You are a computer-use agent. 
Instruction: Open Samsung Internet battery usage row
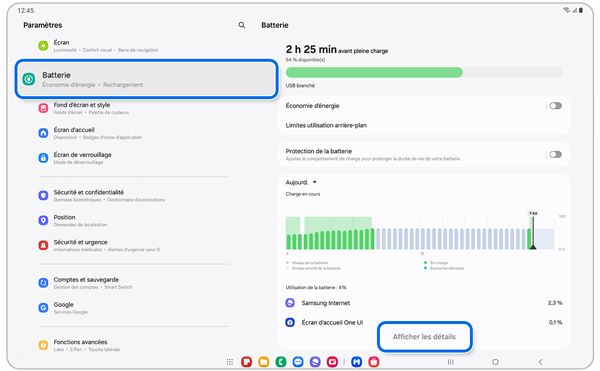(x=424, y=303)
